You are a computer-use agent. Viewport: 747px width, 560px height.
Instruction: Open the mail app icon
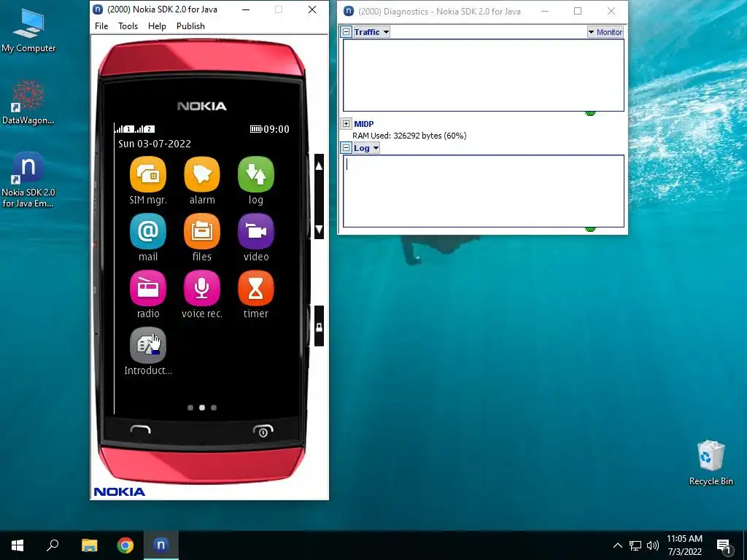[148, 231]
